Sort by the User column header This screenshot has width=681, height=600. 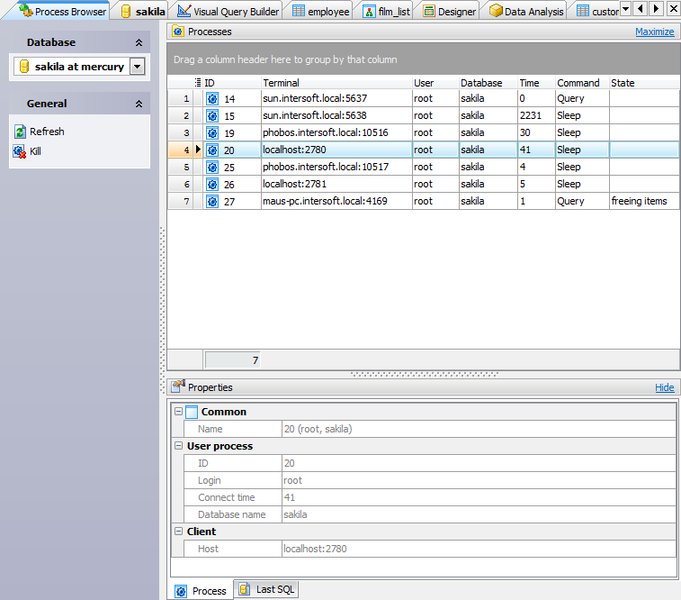[x=436, y=83]
